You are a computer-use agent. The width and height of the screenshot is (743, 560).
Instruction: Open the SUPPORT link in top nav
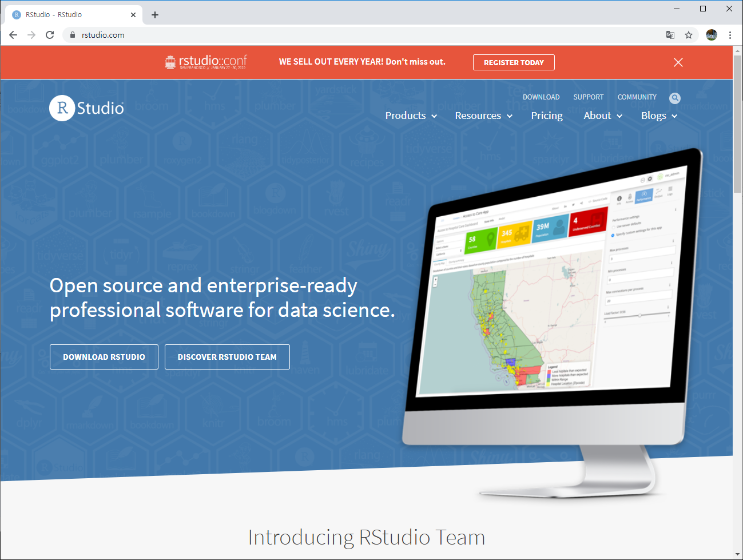point(589,97)
